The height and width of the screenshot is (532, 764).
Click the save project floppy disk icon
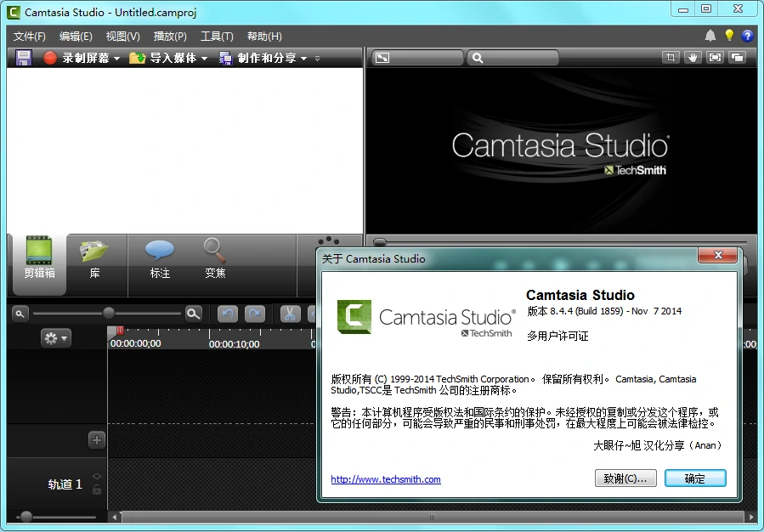point(23,58)
